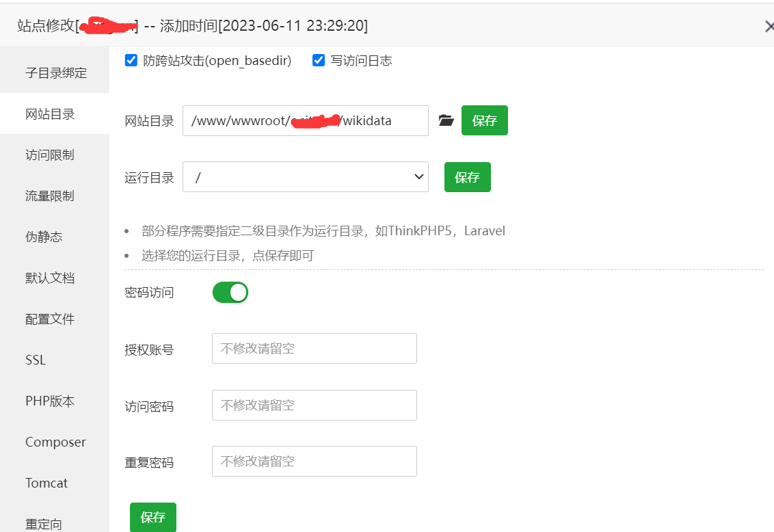774x532 pixels.
Task: Uncheck the 防跨站攻击(open_basedir) checkbox
Action: (x=131, y=60)
